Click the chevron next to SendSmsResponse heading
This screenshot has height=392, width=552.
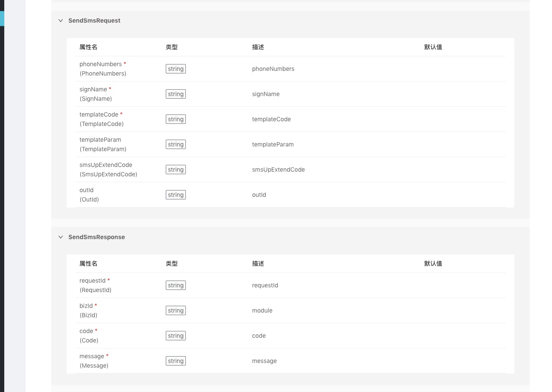coord(61,237)
